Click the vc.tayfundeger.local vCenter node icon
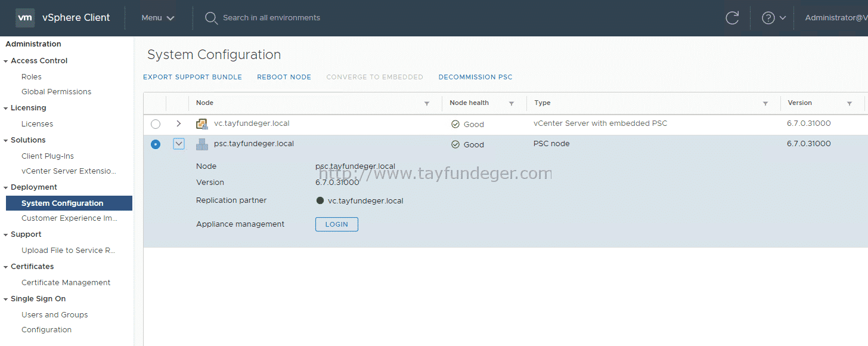The image size is (868, 346). coord(201,124)
